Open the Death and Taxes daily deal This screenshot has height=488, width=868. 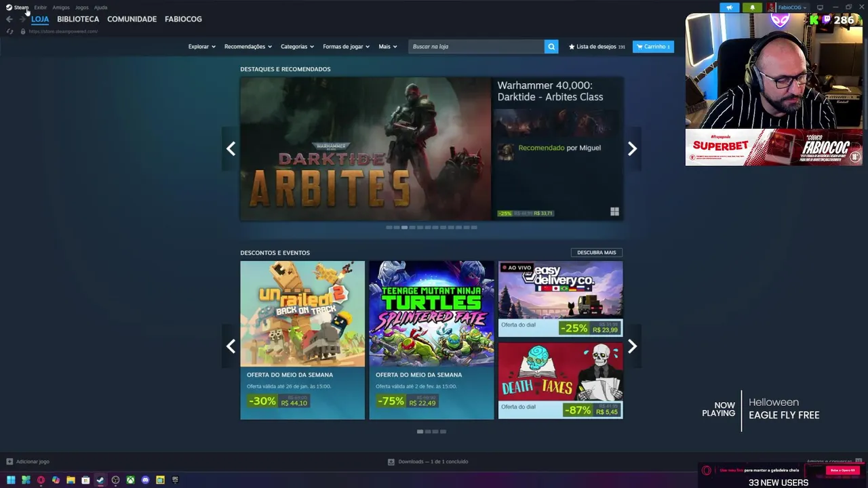560,380
